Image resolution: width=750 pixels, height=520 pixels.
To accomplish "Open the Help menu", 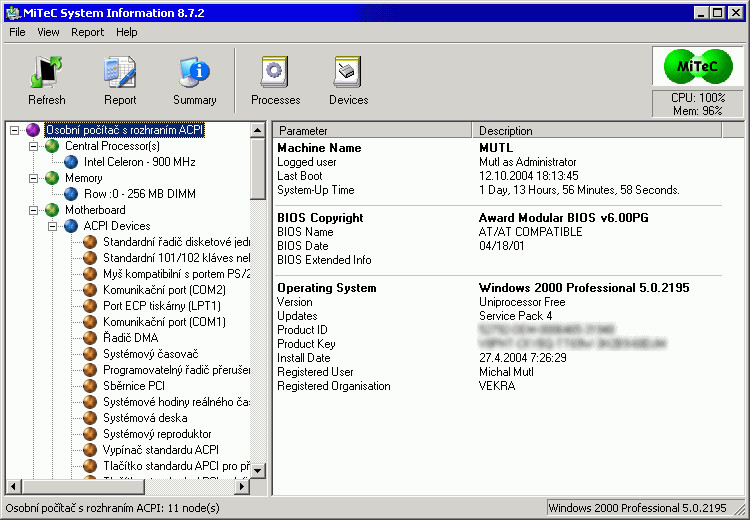I will [127, 32].
